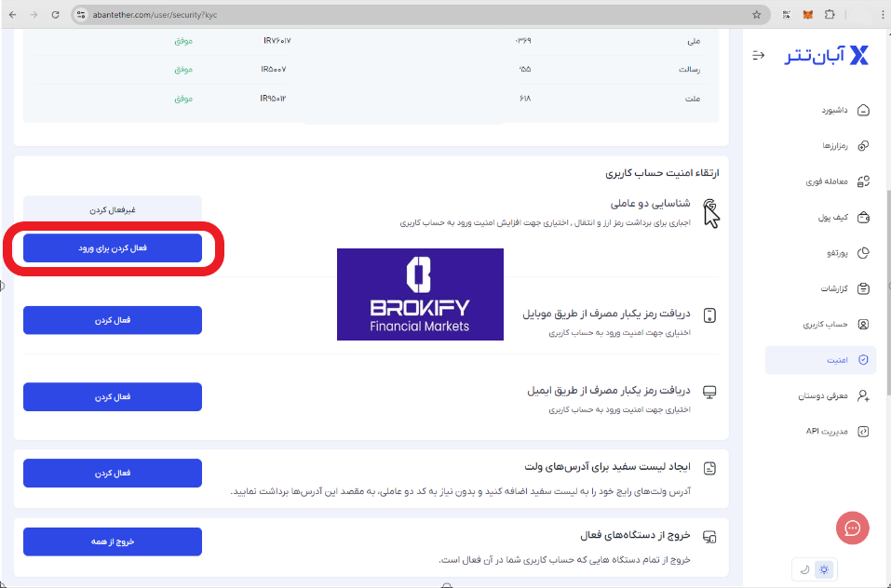Click the پورتفو portfolio clock icon
The height and width of the screenshot is (588, 891).
pos(861,252)
